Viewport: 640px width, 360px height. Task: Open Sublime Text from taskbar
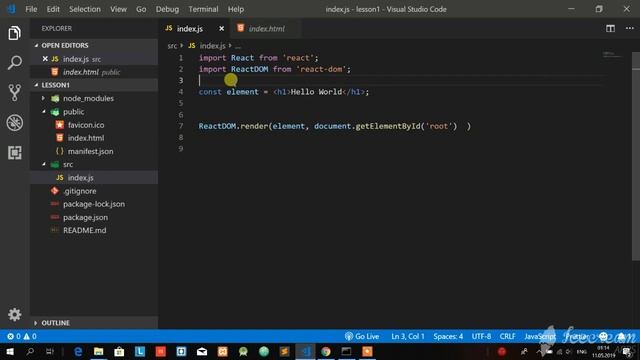[x=284, y=351]
